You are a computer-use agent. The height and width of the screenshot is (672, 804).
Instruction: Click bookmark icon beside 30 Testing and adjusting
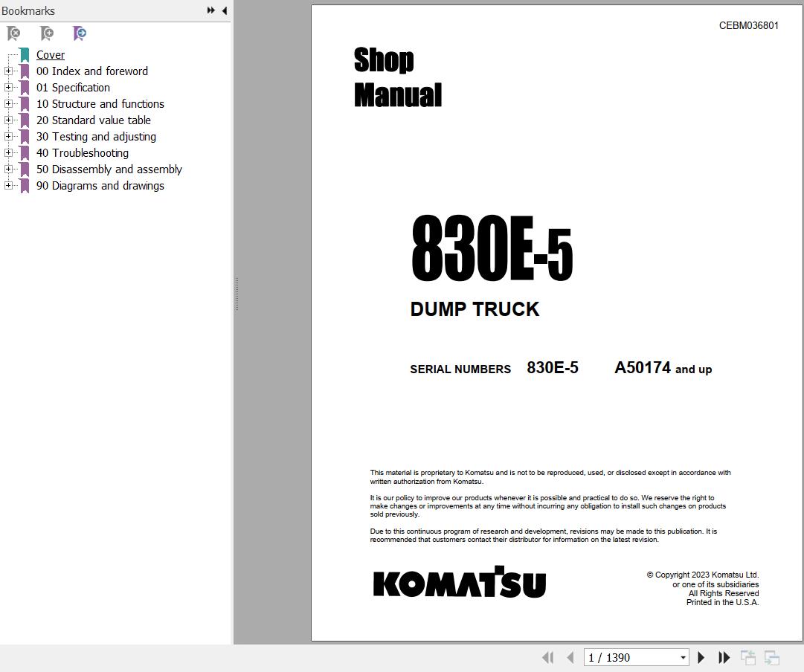coord(24,137)
